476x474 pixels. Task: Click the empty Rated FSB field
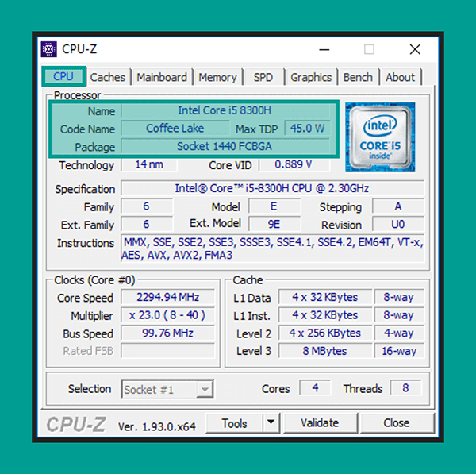[167, 351]
